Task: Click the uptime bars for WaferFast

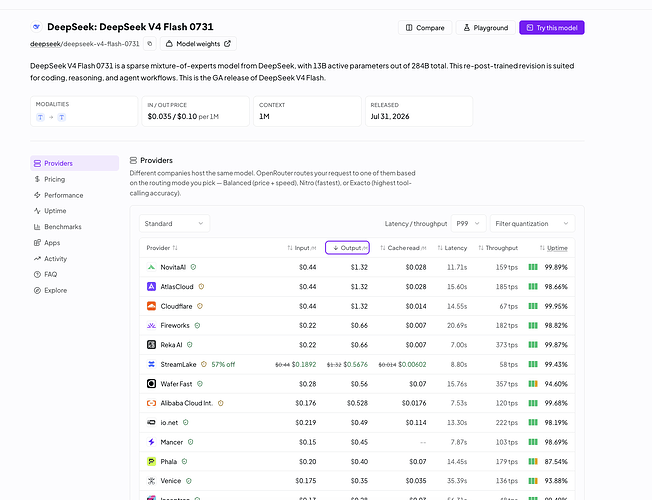Action: click(x=533, y=384)
